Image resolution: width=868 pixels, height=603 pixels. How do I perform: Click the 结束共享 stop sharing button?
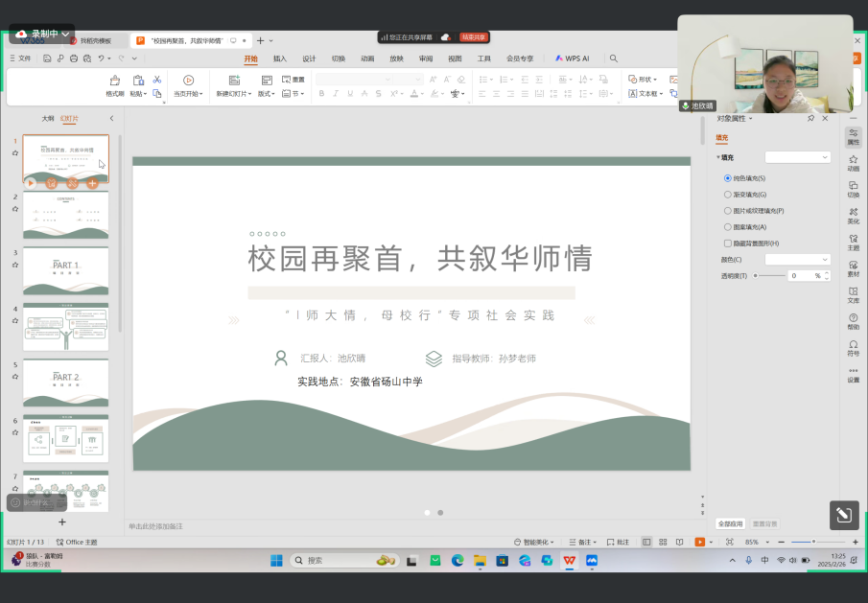click(x=474, y=37)
